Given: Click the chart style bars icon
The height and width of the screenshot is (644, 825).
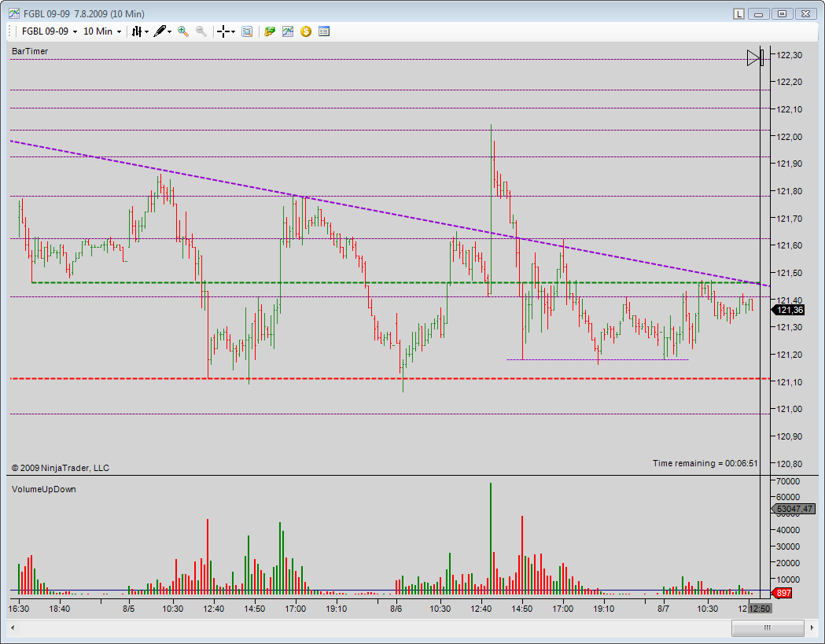Looking at the screenshot, I should (x=137, y=31).
